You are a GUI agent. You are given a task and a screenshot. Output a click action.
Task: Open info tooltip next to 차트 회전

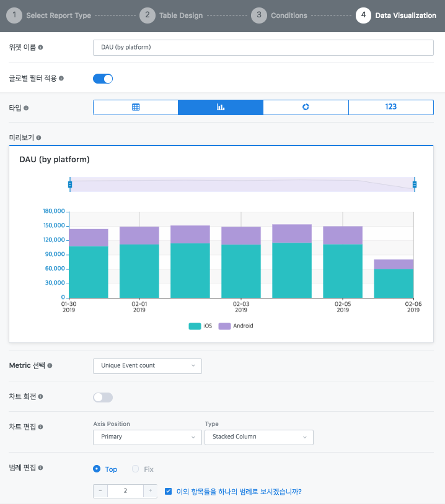pos(40,396)
